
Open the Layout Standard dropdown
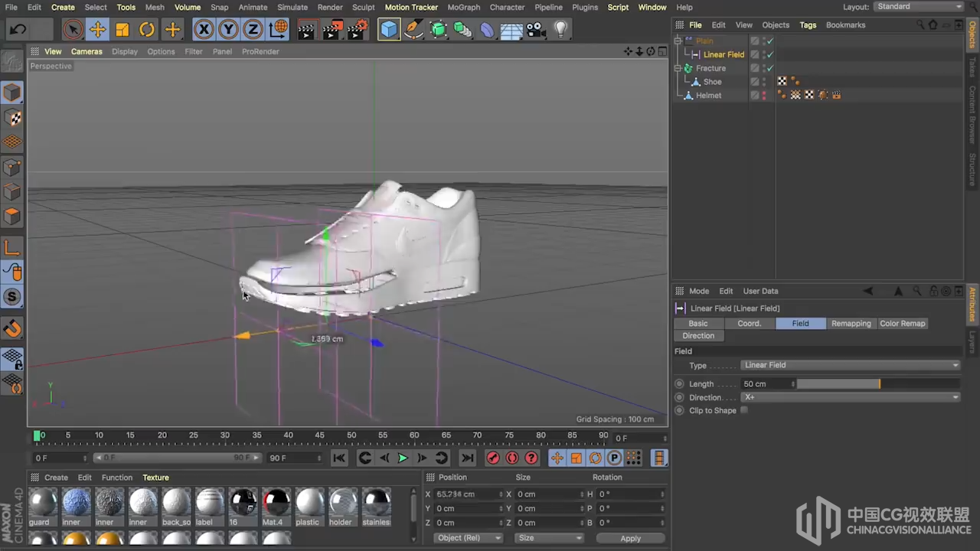(x=918, y=7)
